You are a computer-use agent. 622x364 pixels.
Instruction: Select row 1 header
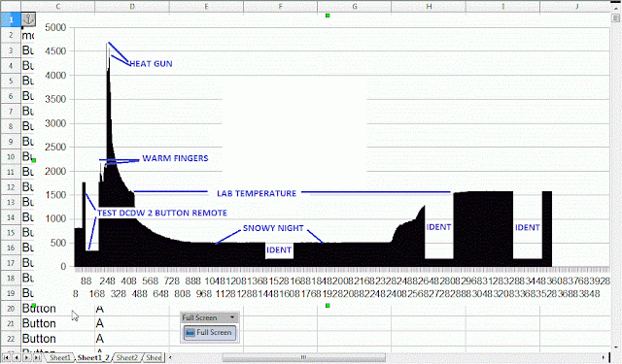tap(11, 19)
